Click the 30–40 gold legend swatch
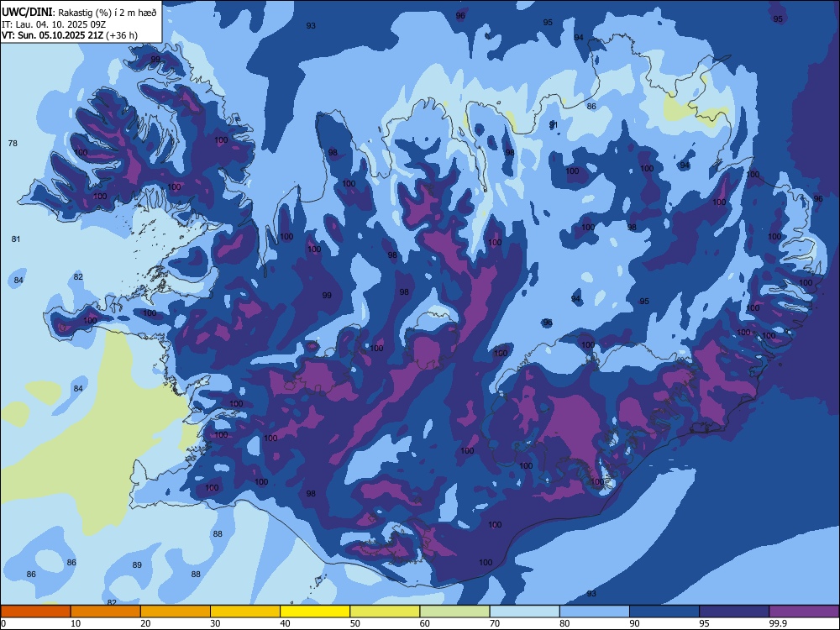This screenshot has height=630, width=840. [x=245, y=612]
